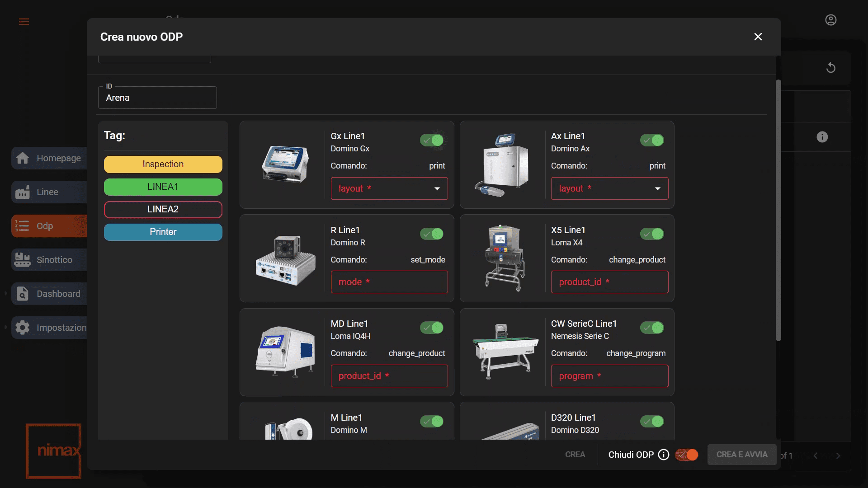Open Ax Line1 layout dropdown
The height and width of the screenshot is (488, 868).
click(609, 188)
